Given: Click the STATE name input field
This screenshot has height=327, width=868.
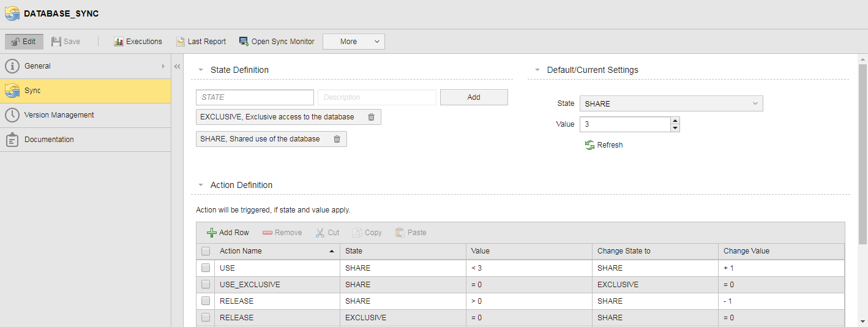Looking at the screenshot, I should coord(255,97).
